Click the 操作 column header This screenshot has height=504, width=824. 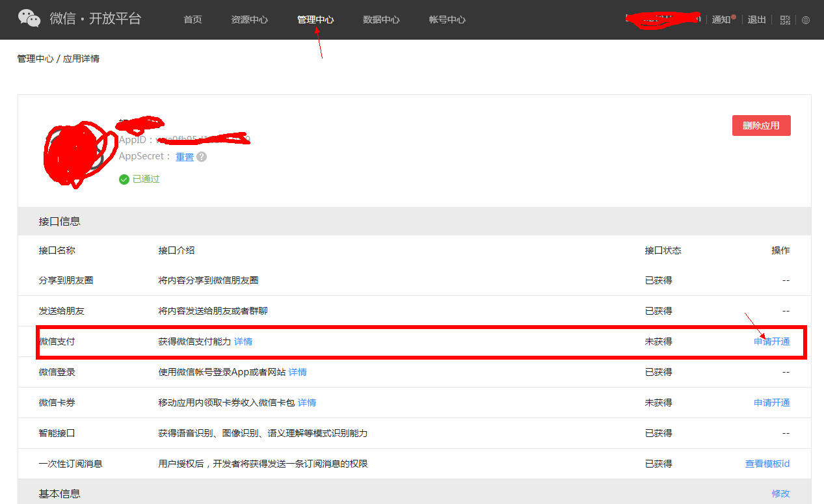[781, 250]
